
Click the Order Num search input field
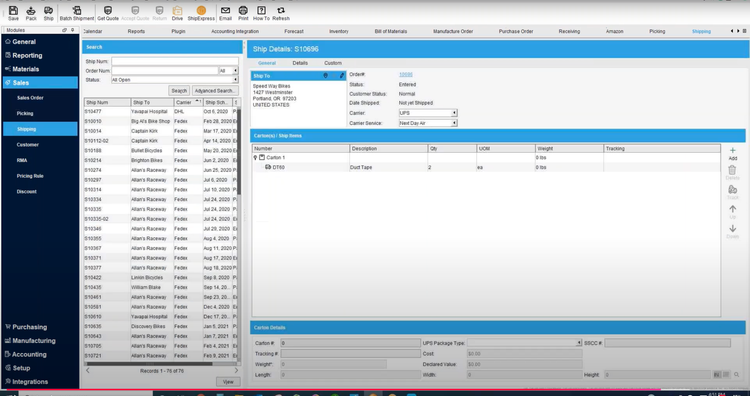click(x=165, y=71)
